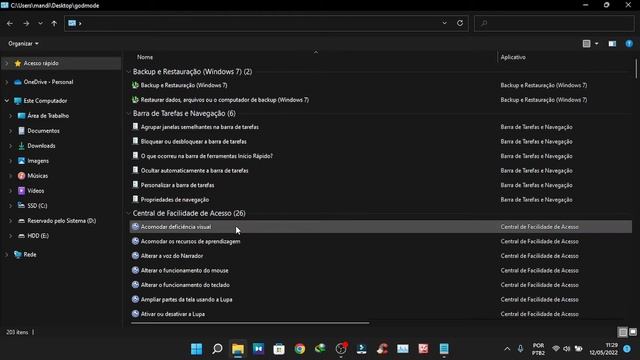The height and width of the screenshot is (360, 640).
Task: Show hidden system tray icons
Action: 507,349
